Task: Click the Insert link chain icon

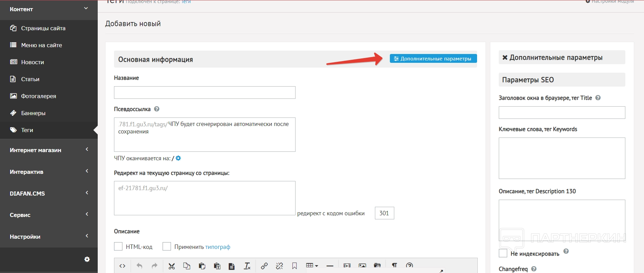Action: click(x=264, y=266)
